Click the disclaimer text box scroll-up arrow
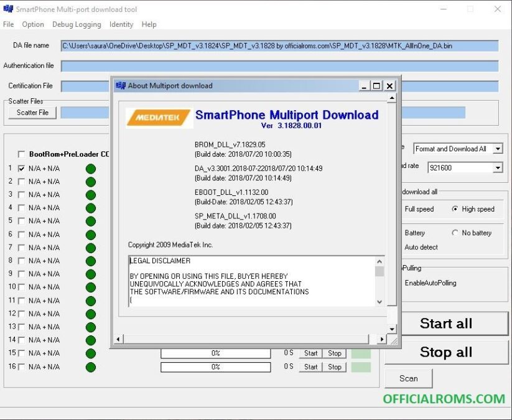The height and width of the screenshot is (420, 512). click(x=379, y=261)
